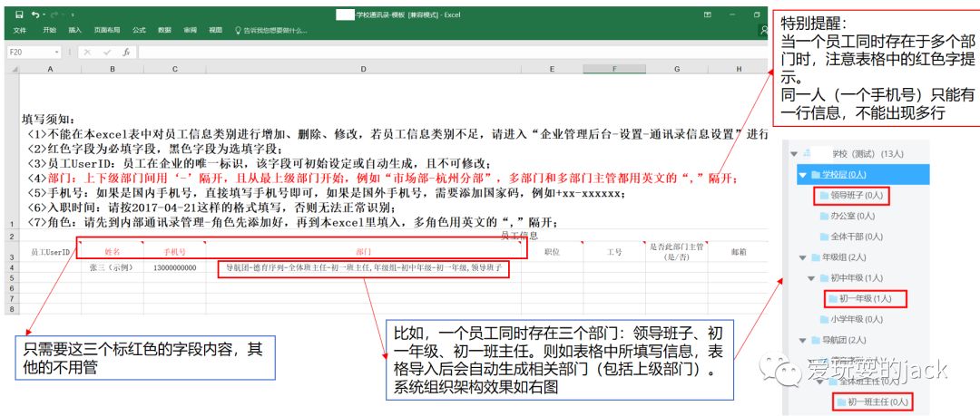
Task: Click the Ribbon Display Options icon
Action: pos(707,15)
